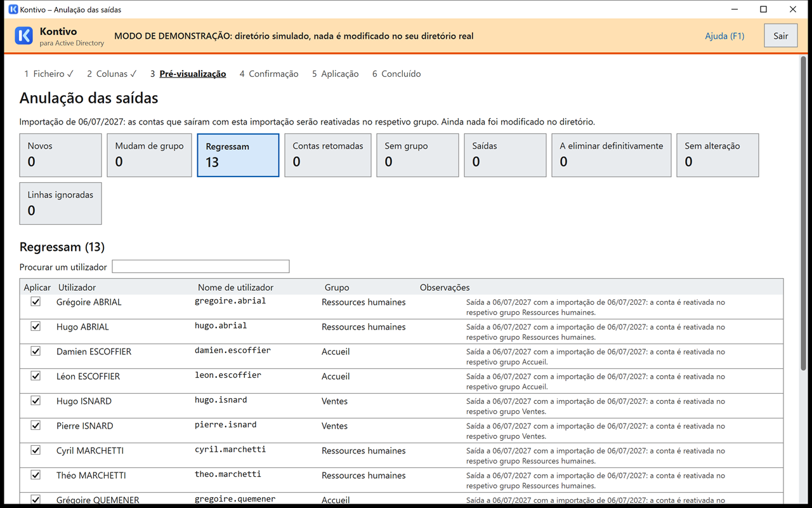Click Ventes group in Hugo ISNARD row

pyautogui.click(x=334, y=401)
